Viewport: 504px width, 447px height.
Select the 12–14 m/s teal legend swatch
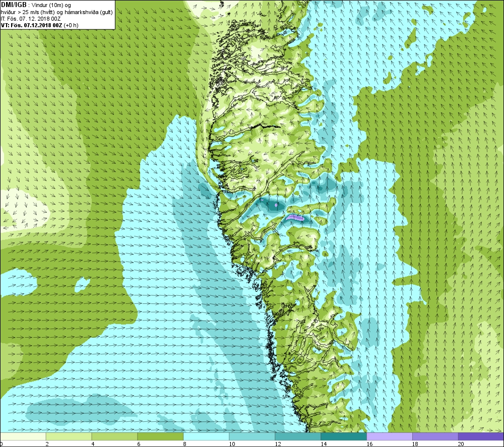tap(298, 436)
